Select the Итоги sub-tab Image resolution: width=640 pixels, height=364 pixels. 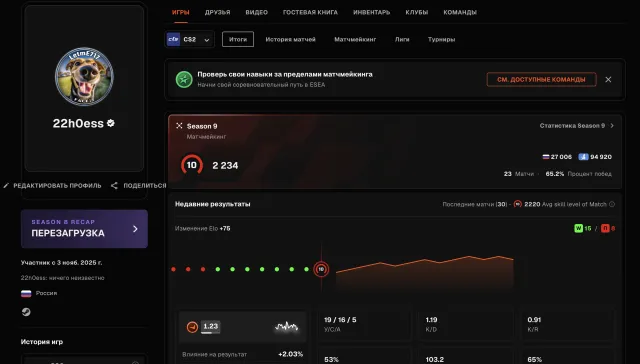click(x=238, y=39)
